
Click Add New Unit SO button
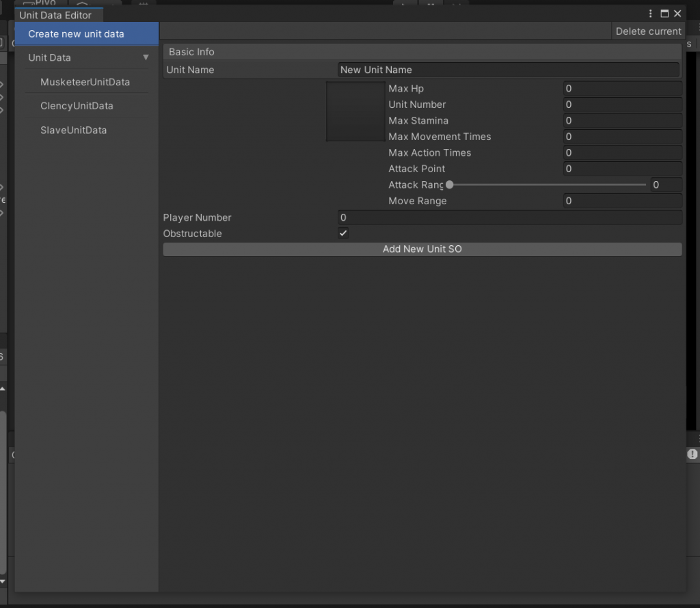[422, 249]
